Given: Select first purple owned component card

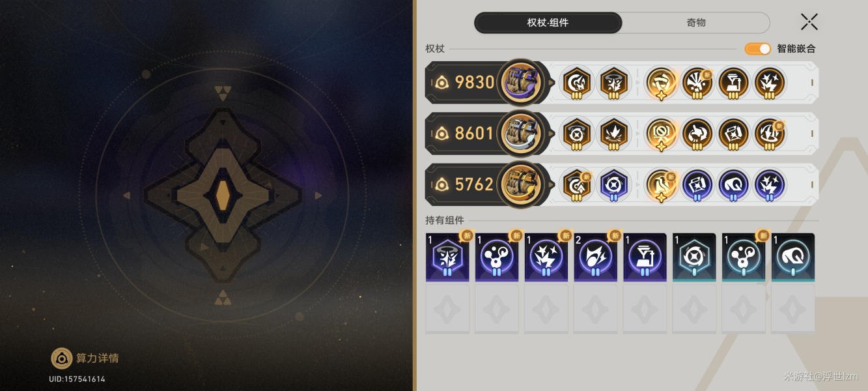Looking at the screenshot, I should coord(447,257).
